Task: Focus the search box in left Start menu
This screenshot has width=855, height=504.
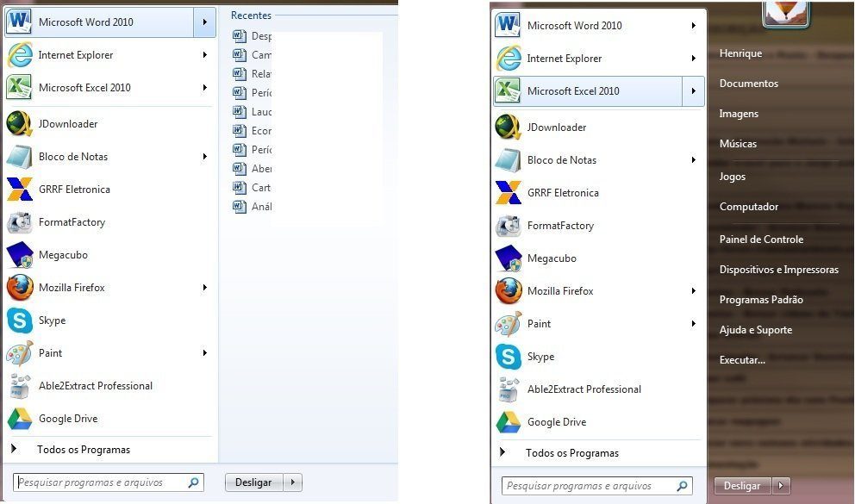Action: [x=109, y=482]
